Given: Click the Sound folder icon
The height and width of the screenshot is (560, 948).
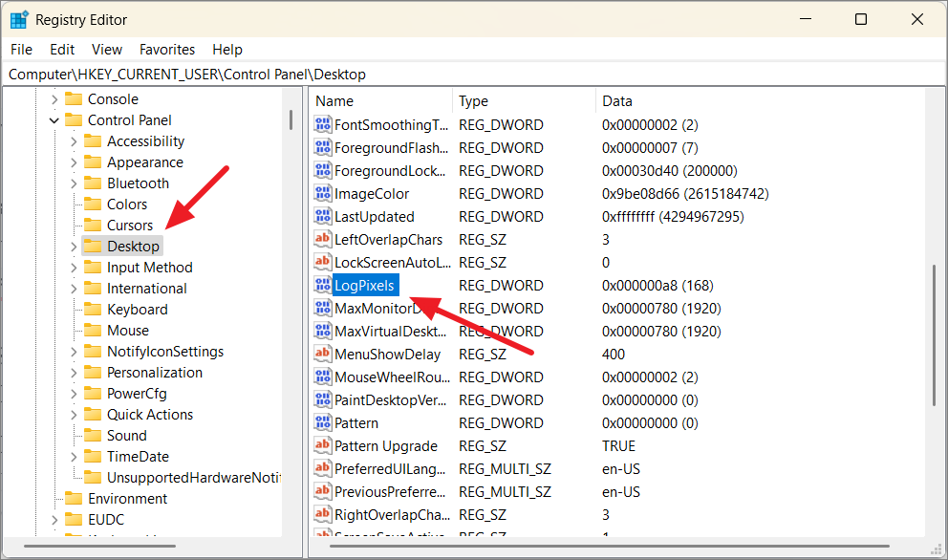Looking at the screenshot, I should coord(93,436).
